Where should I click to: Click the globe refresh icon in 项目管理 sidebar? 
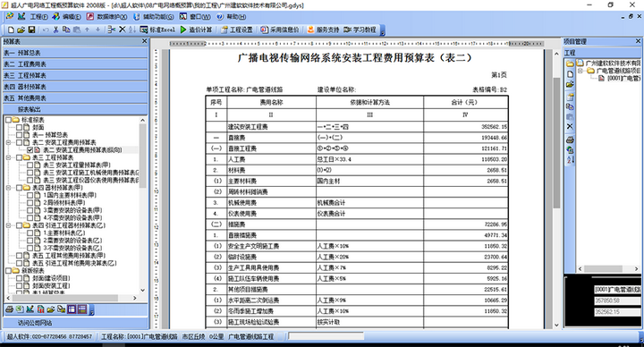tap(570, 150)
